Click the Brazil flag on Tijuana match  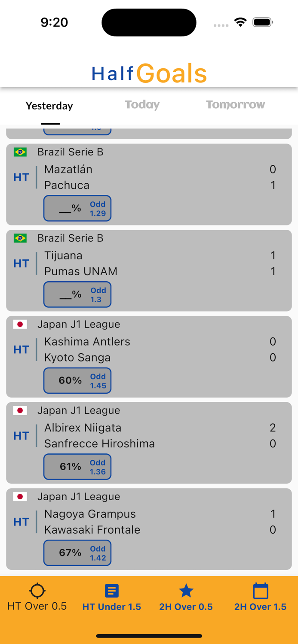tap(20, 238)
